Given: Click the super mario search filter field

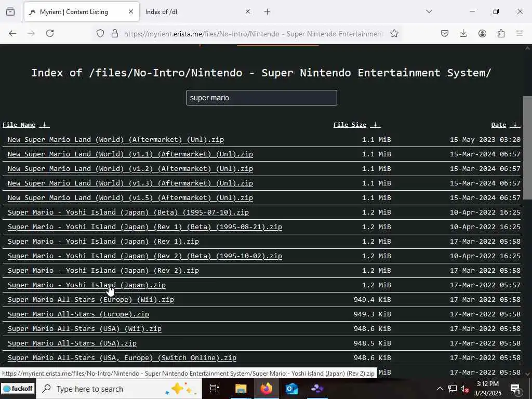Looking at the screenshot, I should click(x=262, y=98).
